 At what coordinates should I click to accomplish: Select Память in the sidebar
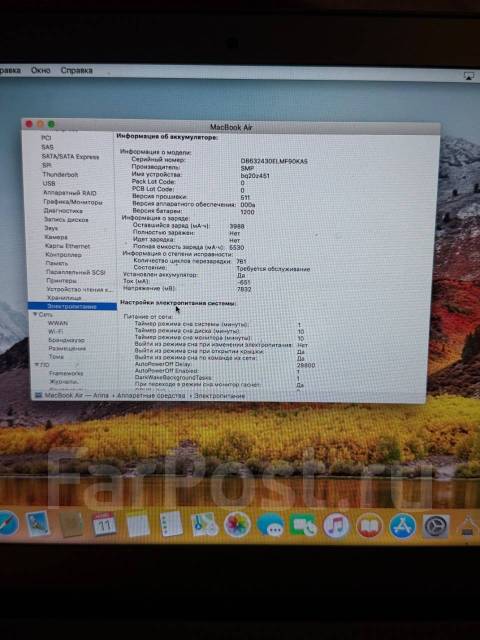click(x=57, y=263)
